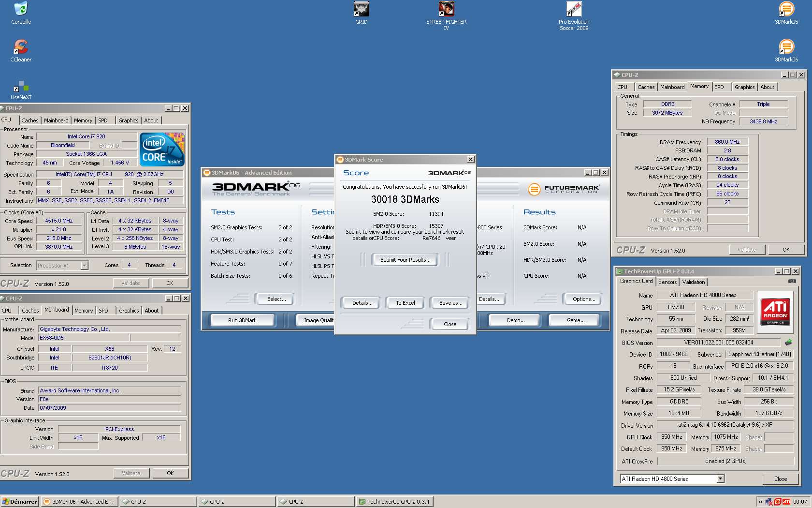The width and height of the screenshot is (812, 508).
Task: Launch the STREET FIGHTER IV desktop icon
Action: point(446,16)
